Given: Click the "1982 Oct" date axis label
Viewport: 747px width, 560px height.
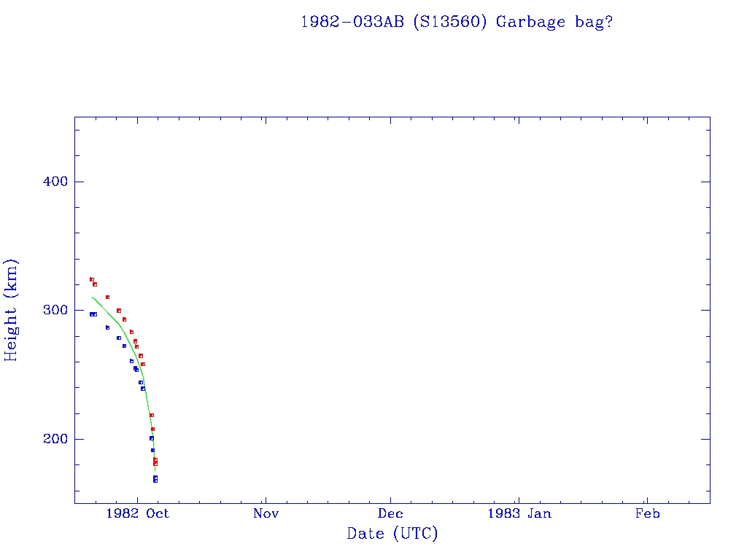Looking at the screenshot, I should click(137, 513).
